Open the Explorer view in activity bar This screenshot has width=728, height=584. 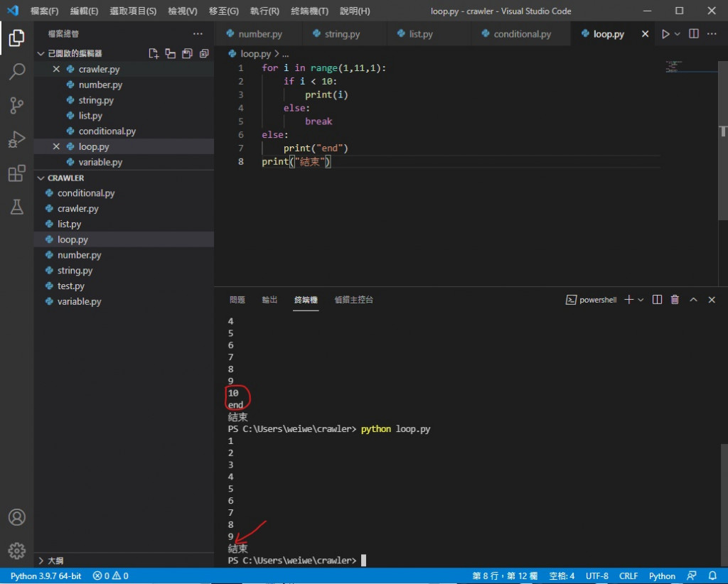point(17,38)
